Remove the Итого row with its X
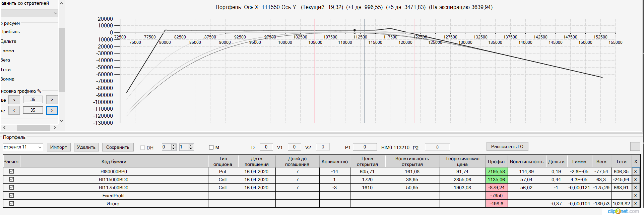 tap(635, 204)
